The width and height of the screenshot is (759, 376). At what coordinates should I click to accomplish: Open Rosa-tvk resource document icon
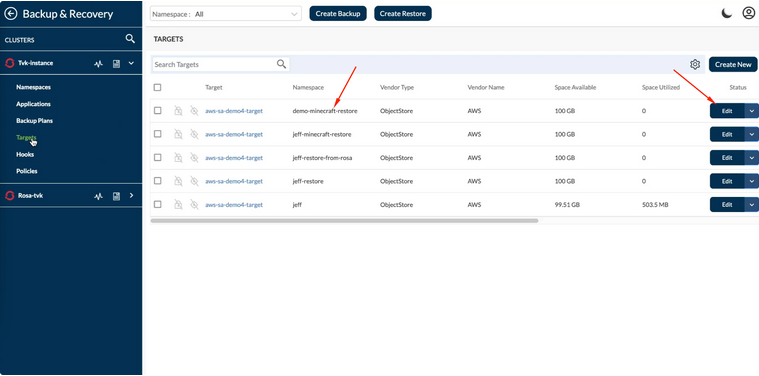[x=116, y=196]
